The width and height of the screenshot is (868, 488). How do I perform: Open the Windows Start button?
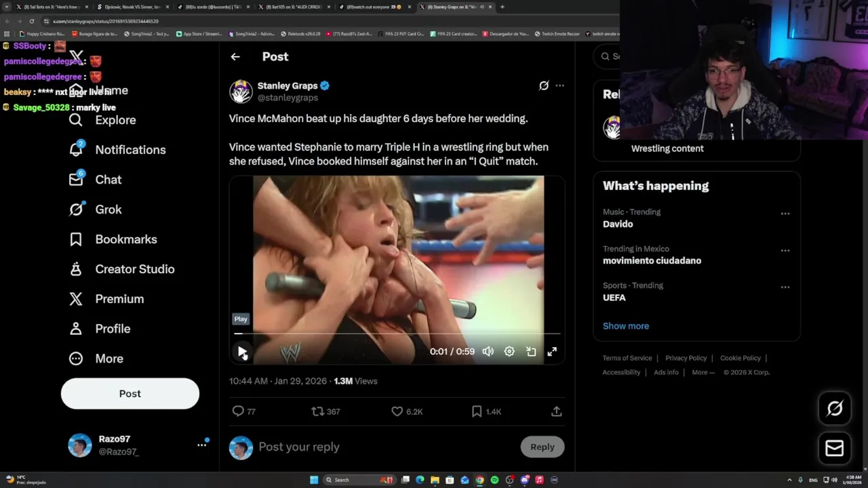(x=314, y=480)
